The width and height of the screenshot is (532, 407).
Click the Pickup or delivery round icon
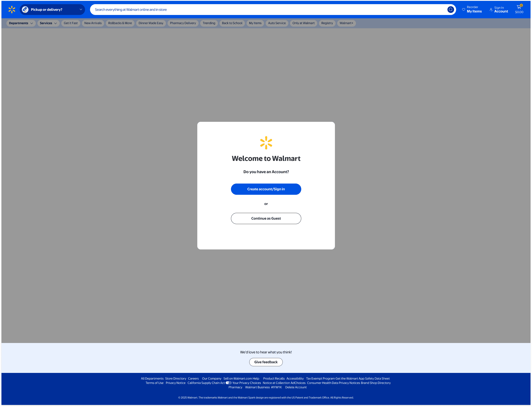[25, 10]
